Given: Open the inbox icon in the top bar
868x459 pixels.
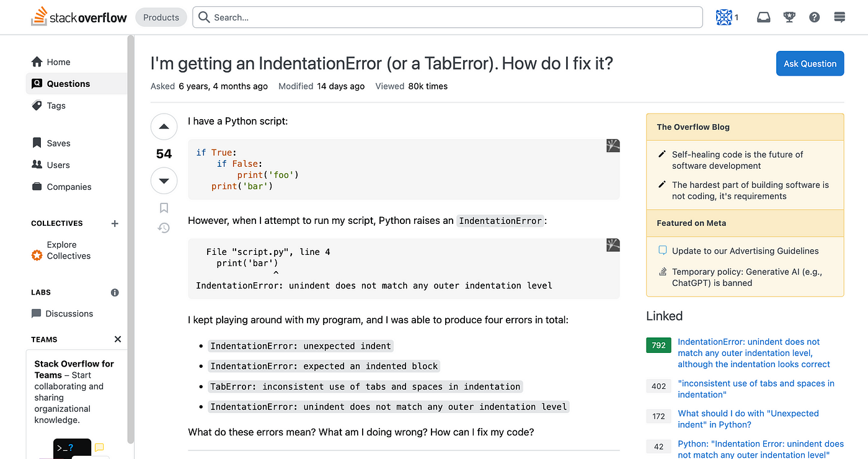Looking at the screenshot, I should [764, 17].
